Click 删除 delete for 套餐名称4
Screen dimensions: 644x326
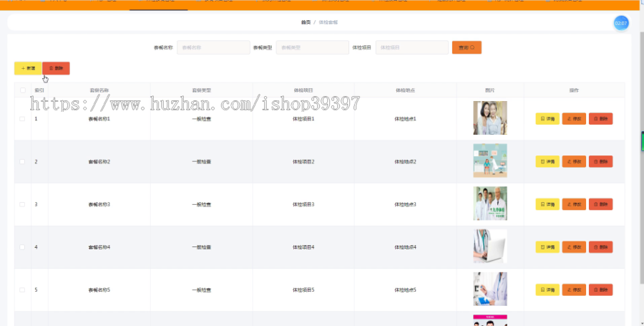[600, 247]
